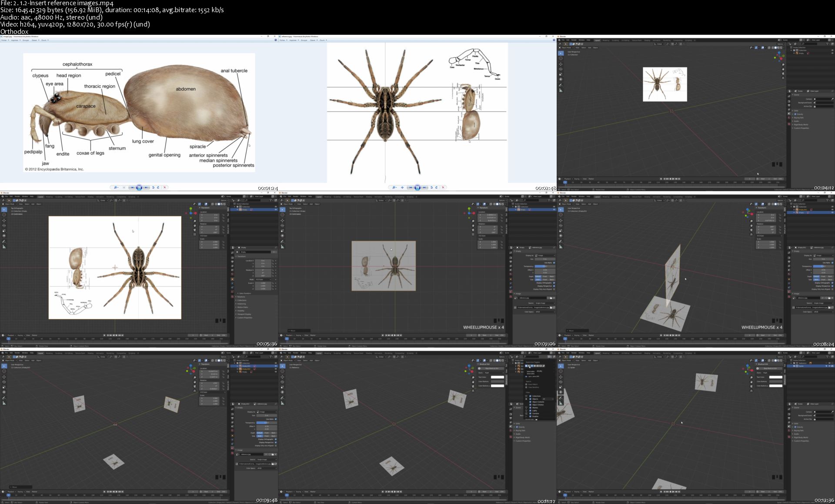835x504 pixels.
Task: Jump to start in 00:04:12 frame timeline
Action: pos(665,179)
